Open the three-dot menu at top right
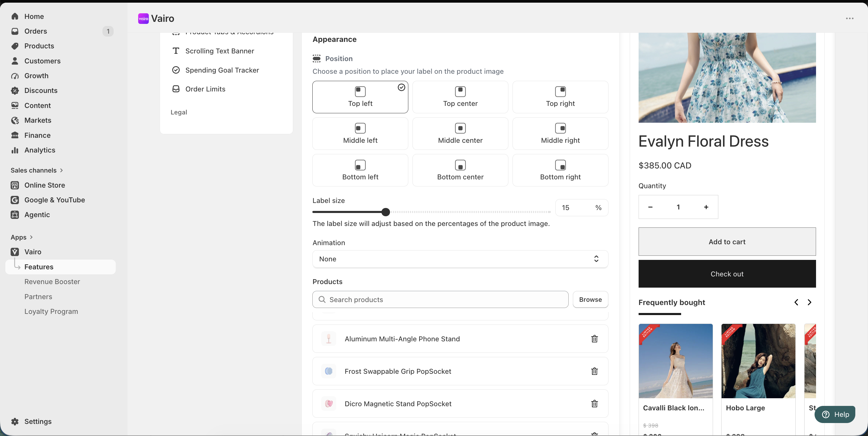 point(849,19)
